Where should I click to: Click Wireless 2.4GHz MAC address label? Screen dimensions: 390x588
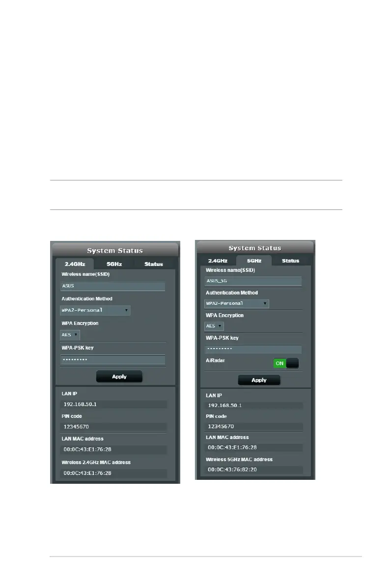click(96, 462)
